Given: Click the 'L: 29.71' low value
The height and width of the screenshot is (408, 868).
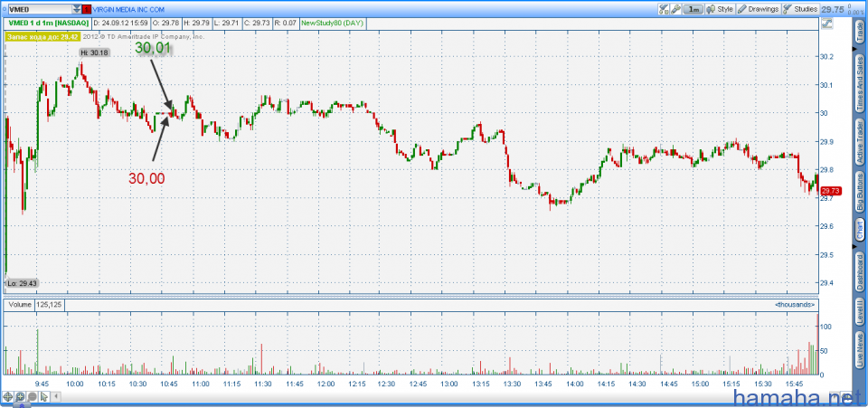Looking at the screenshot, I should [226, 24].
